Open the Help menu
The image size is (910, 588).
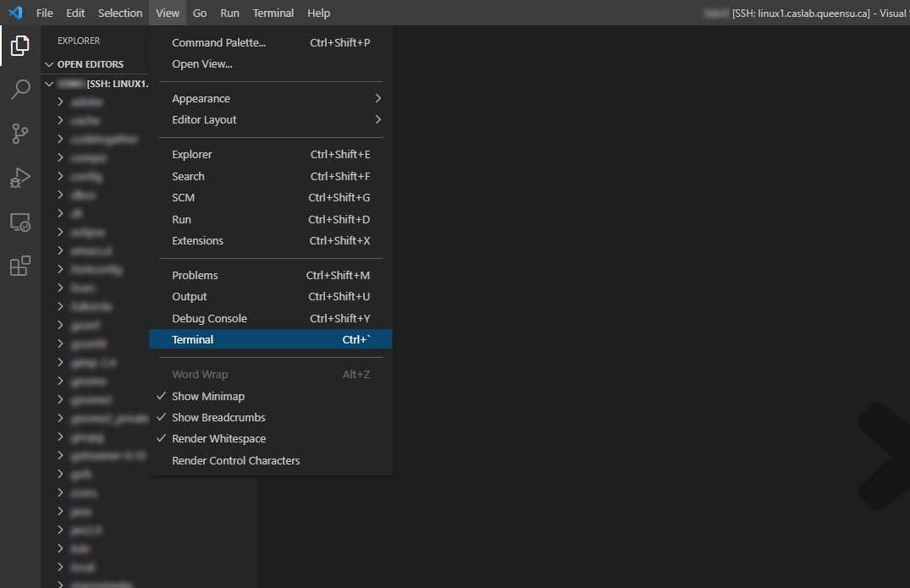pyautogui.click(x=318, y=13)
